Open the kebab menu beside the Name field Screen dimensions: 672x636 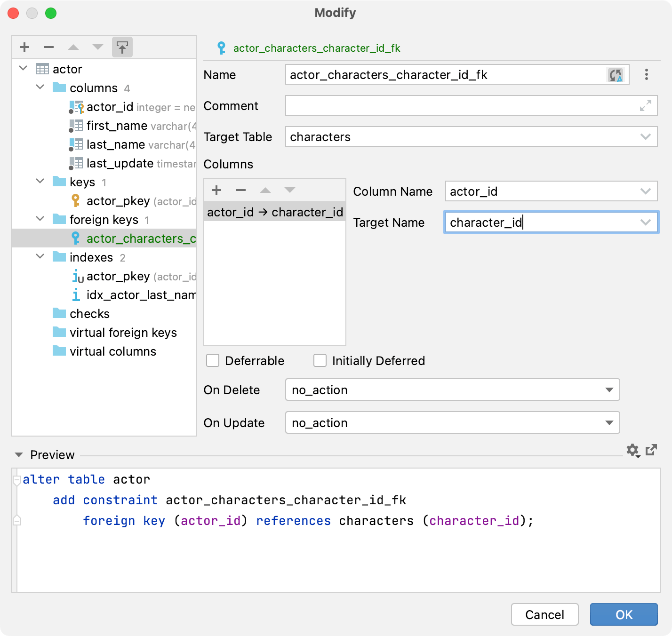pyautogui.click(x=647, y=75)
